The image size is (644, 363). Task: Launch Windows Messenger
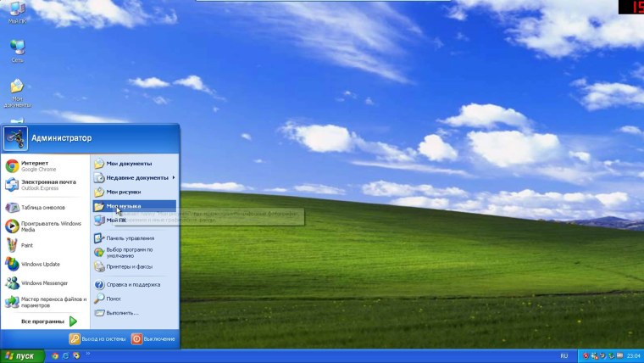pos(45,282)
